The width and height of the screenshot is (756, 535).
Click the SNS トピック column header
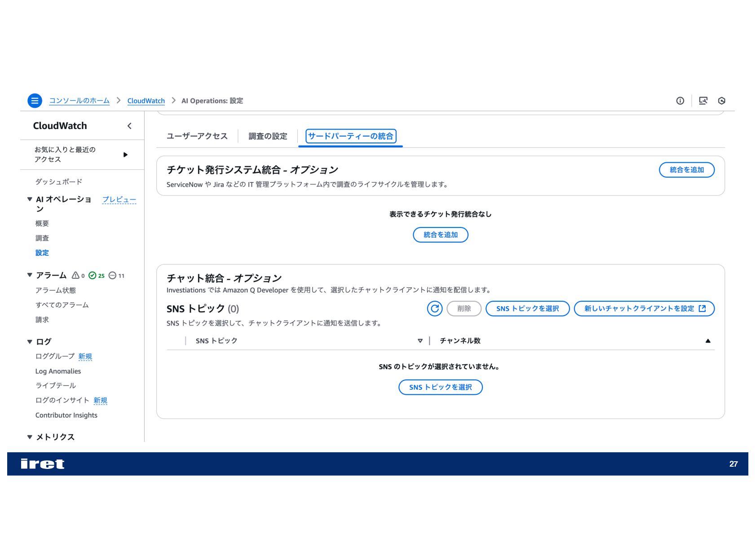tap(216, 341)
